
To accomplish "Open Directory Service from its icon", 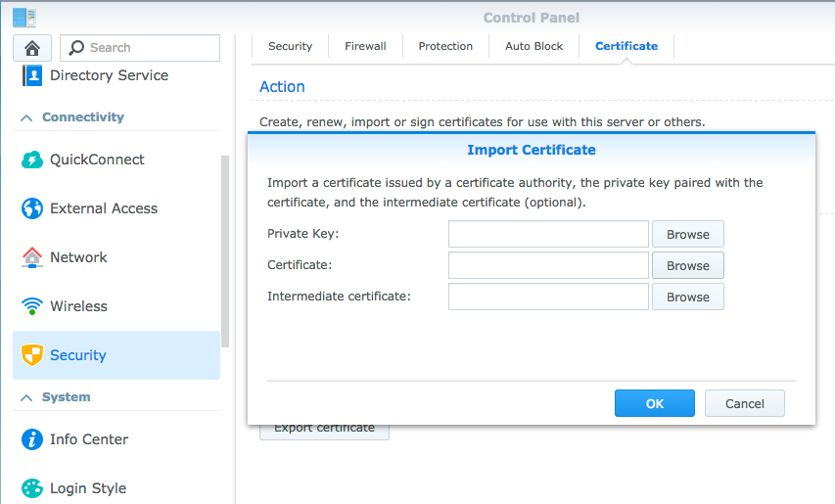I will point(32,75).
